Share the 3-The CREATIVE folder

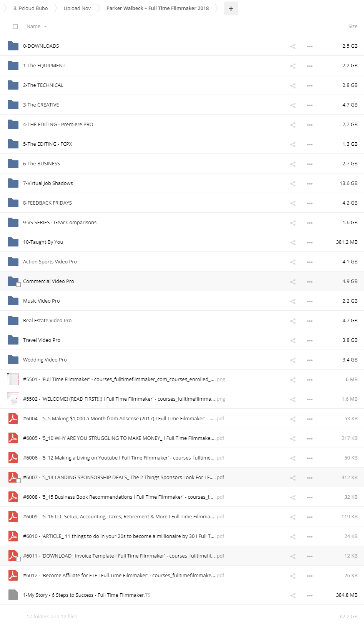pyautogui.click(x=293, y=105)
